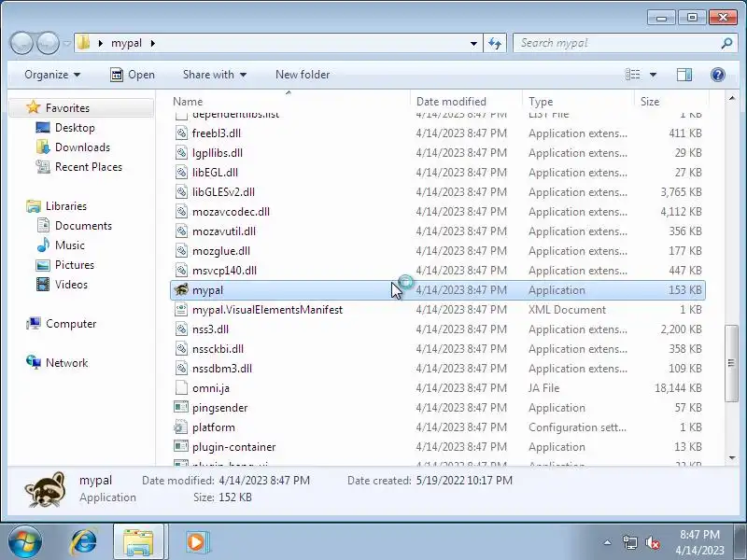Click the mypal breadcrumb segment
Viewport: 747px width, 560px height.
[126, 43]
